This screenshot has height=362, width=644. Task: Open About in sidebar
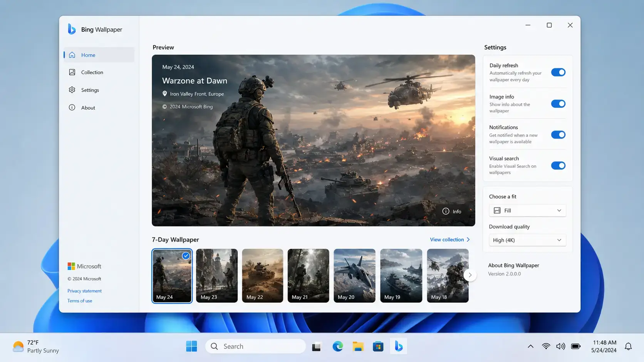coord(99,108)
